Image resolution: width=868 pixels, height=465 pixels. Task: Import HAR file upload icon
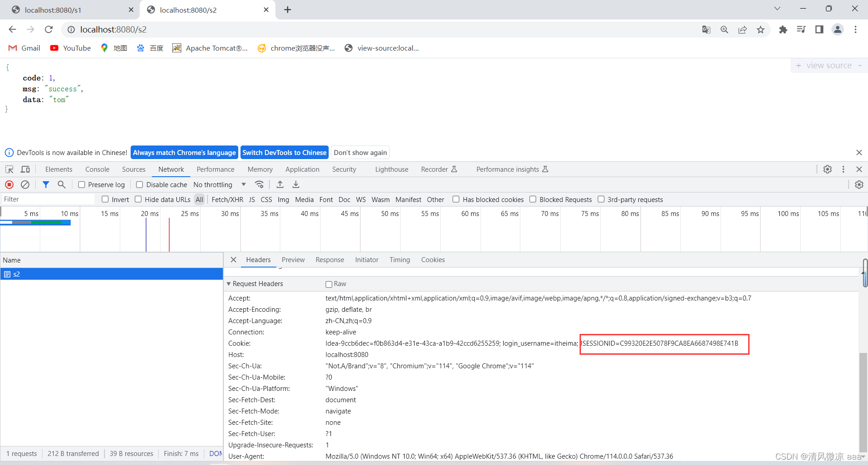pyautogui.click(x=280, y=184)
